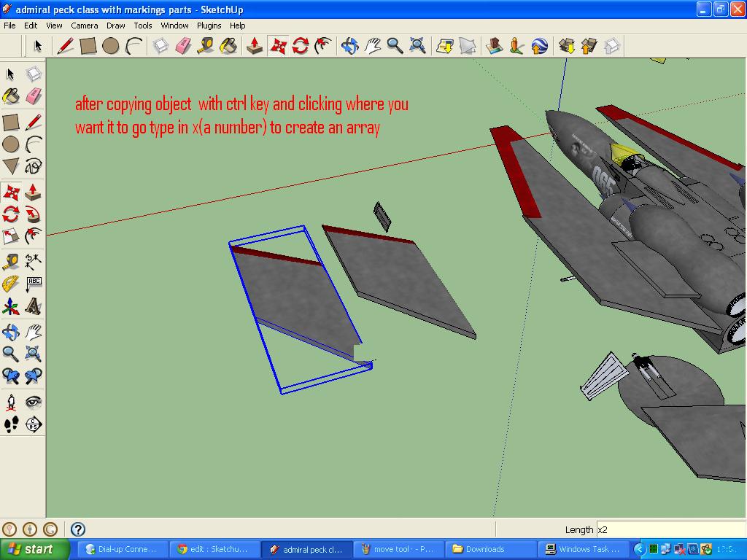Activate the Axes tool

point(10,306)
